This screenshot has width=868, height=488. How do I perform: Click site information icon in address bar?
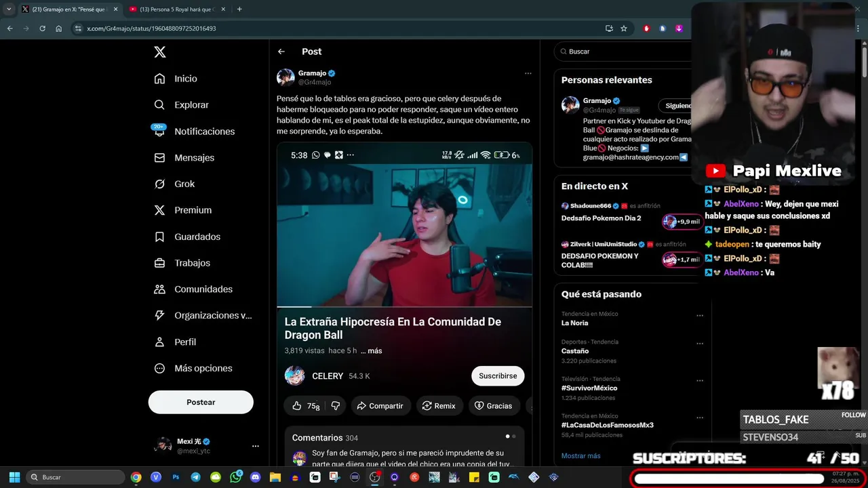[78, 28]
